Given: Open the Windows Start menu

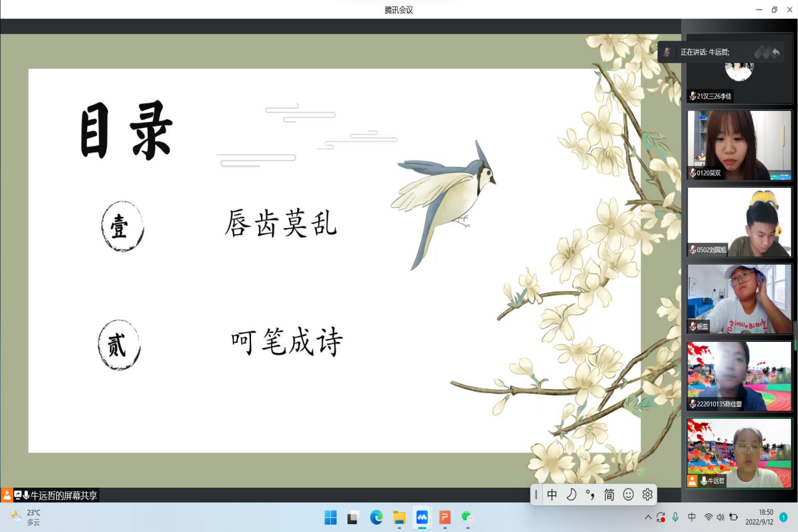Looking at the screenshot, I should point(331,518).
